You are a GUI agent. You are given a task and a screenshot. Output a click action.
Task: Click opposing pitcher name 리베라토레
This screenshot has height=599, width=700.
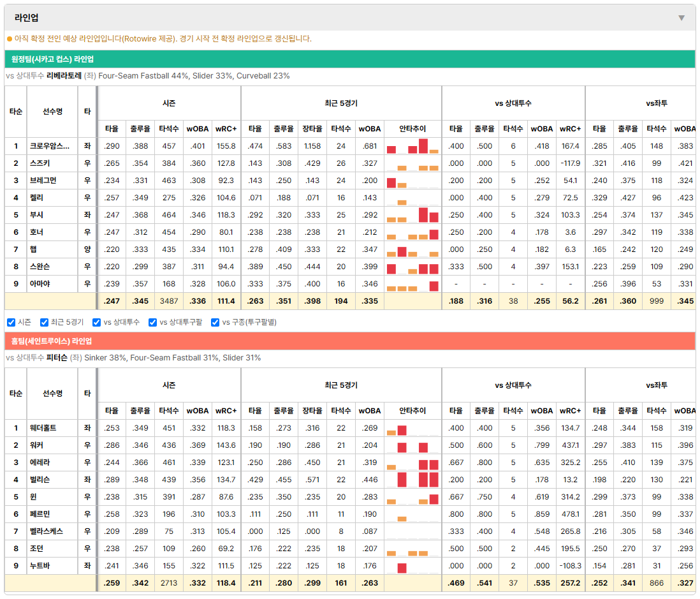64,76
